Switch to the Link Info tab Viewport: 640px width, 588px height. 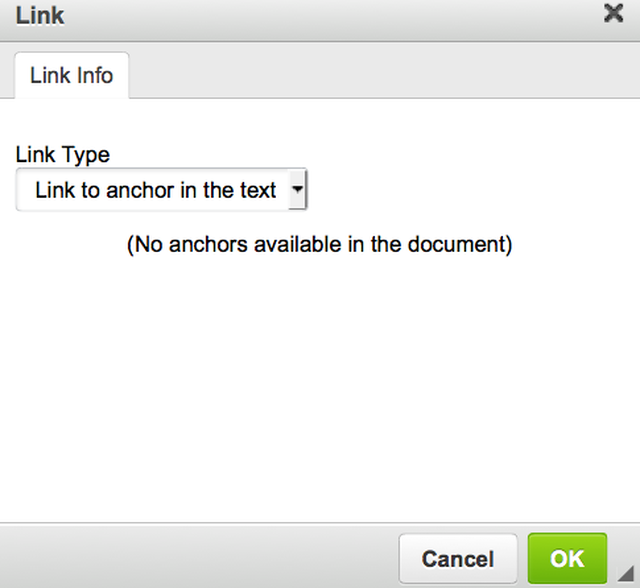click(72, 75)
